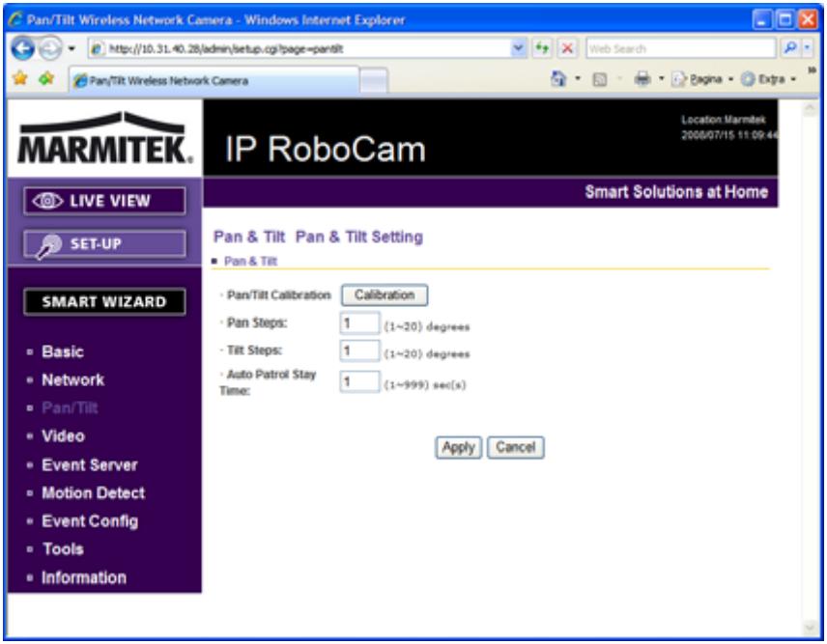Click the Pan & Tilt Setting heading
Screen dimensions: 827x644
click(x=358, y=238)
